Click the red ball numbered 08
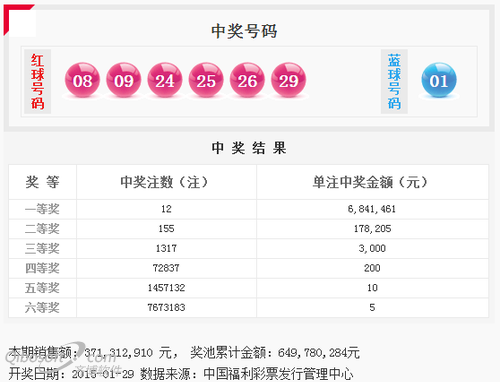Screen dimensions: 500x382 [82, 80]
